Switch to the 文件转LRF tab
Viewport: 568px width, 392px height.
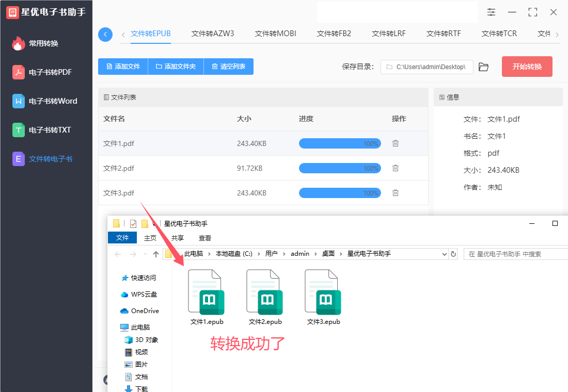click(389, 34)
